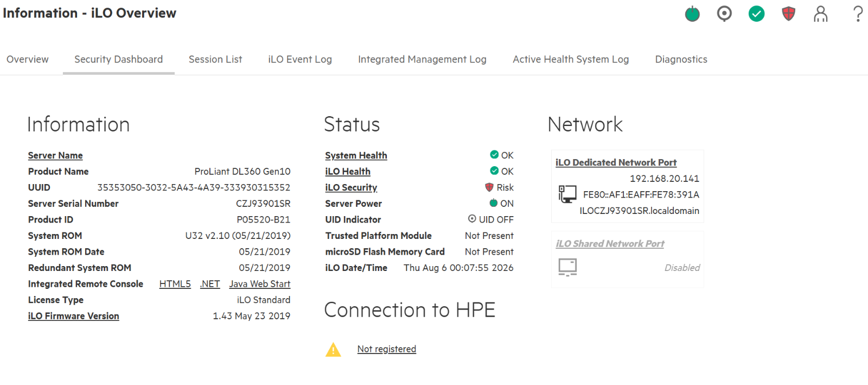Select the serial number CZJ93901SR
The width and height of the screenshot is (868, 385).
263,204
